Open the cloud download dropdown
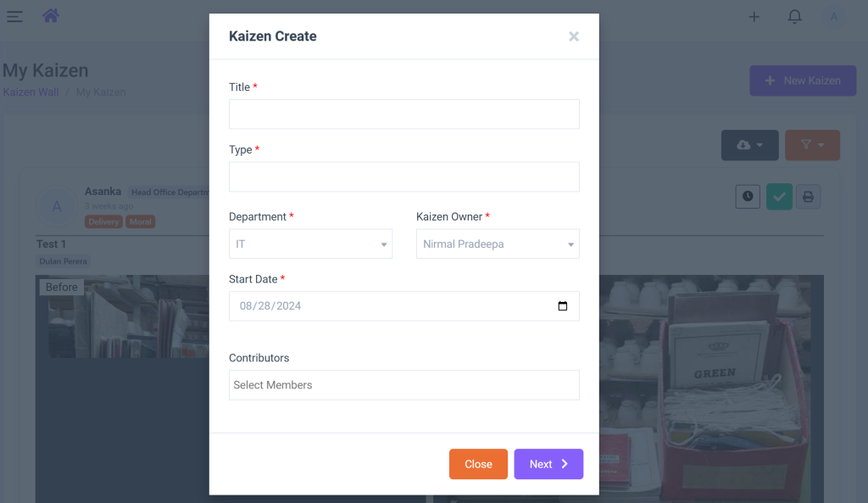This screenshot has height=503, width=868. click(749, 145)
